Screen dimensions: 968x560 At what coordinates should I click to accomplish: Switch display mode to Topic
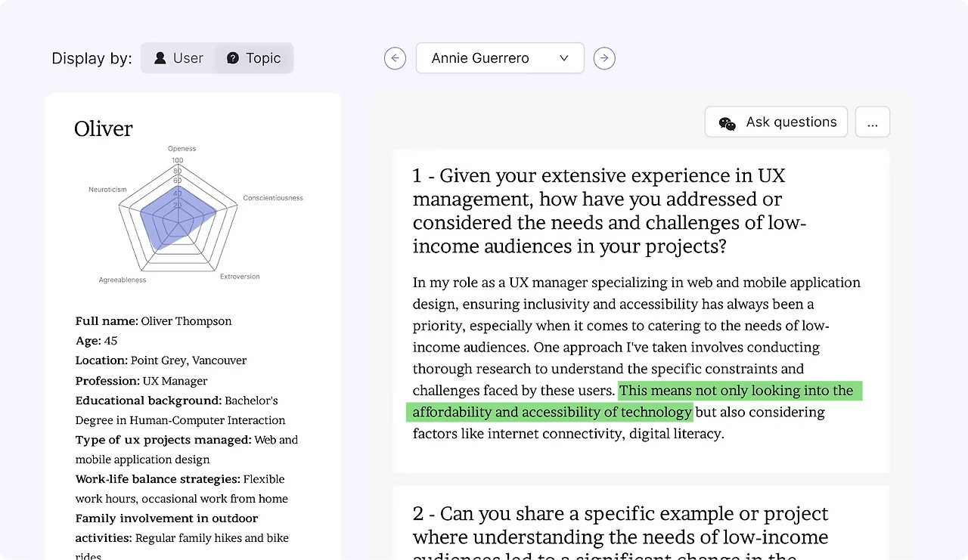254,58
